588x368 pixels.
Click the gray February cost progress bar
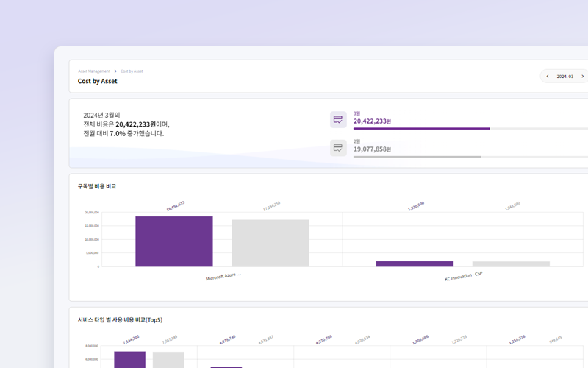coord(417,157)
